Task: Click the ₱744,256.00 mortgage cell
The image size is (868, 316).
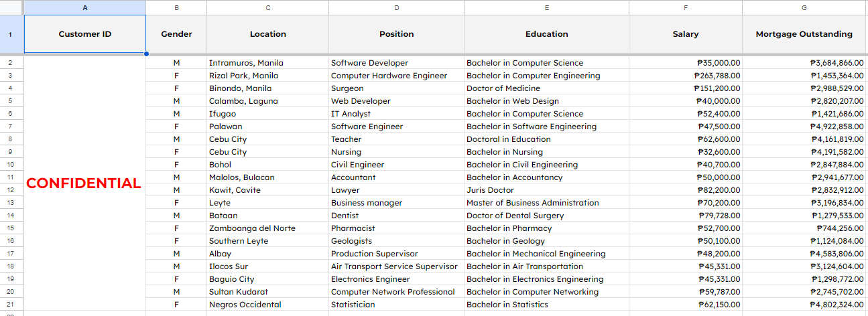Action: [804, 228]
